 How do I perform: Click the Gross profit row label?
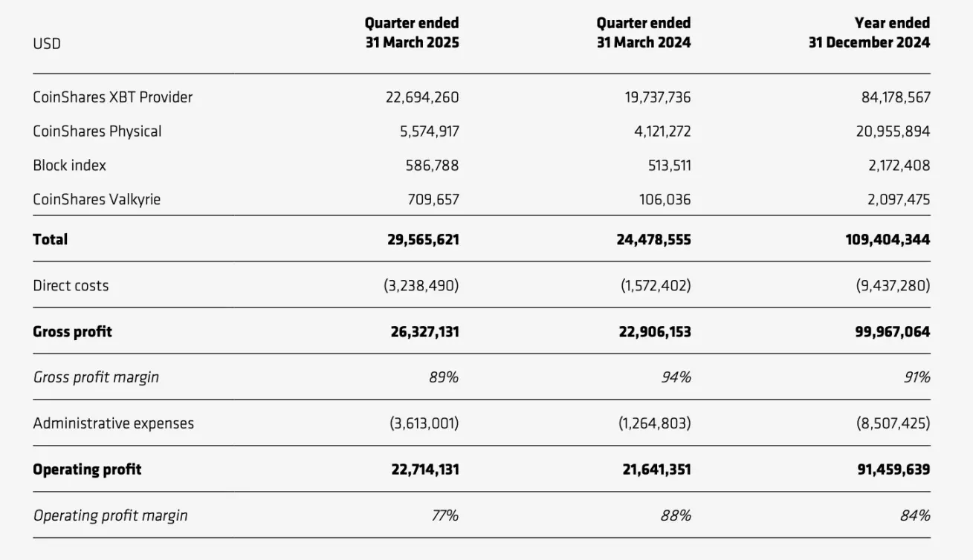[72, 331]
